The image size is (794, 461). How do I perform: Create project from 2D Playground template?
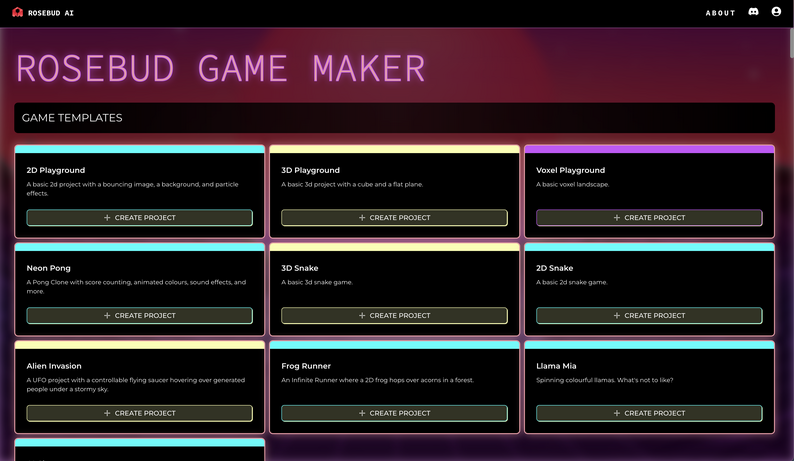140,218
